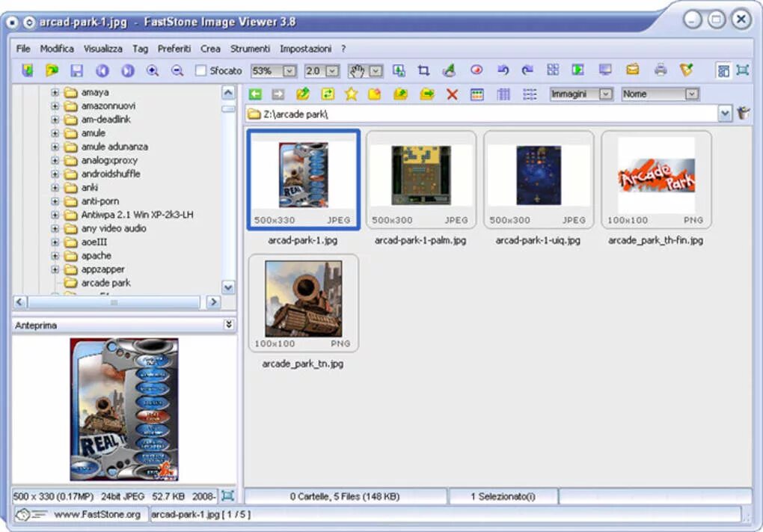Select the amule adunanza folder

(x=114, y=147)
